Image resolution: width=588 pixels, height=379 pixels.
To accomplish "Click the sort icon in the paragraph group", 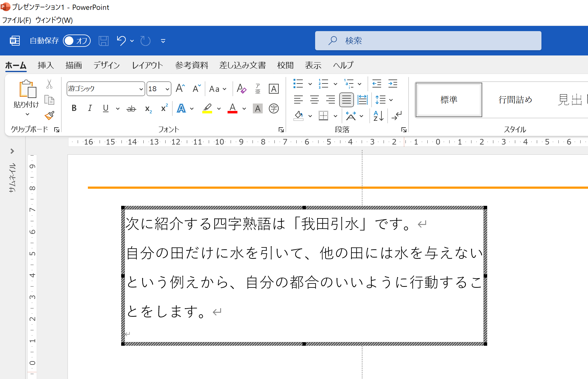I will [378, 116].
